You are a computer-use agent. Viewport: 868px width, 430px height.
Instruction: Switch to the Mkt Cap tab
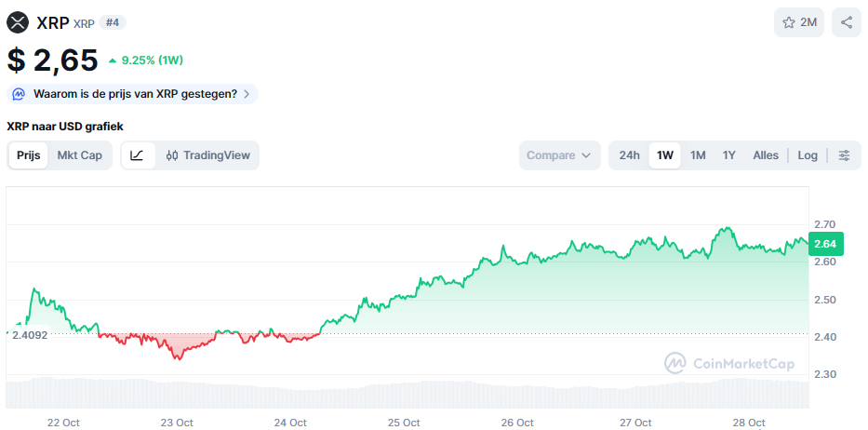point(80,155)
